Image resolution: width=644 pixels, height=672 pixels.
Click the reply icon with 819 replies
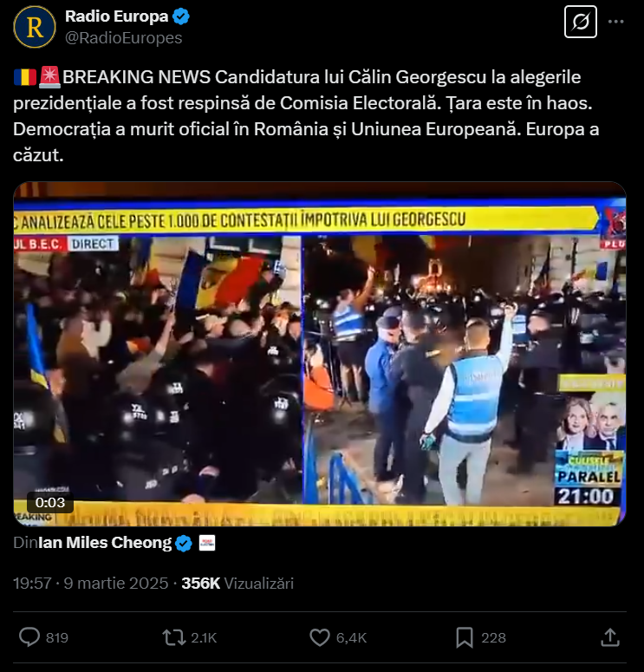[29, 637]
